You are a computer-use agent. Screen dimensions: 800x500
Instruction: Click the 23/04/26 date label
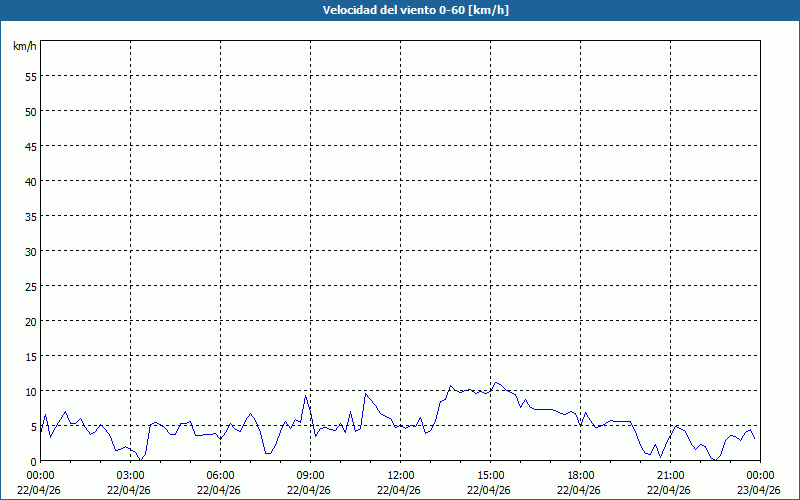click(x=759, y=490)
